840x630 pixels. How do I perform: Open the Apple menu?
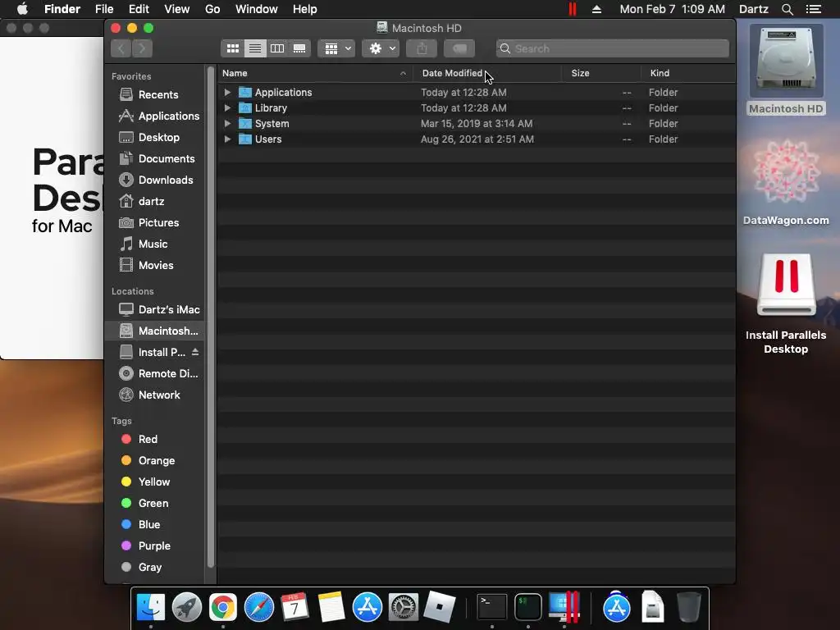click(x=22, y=9)
